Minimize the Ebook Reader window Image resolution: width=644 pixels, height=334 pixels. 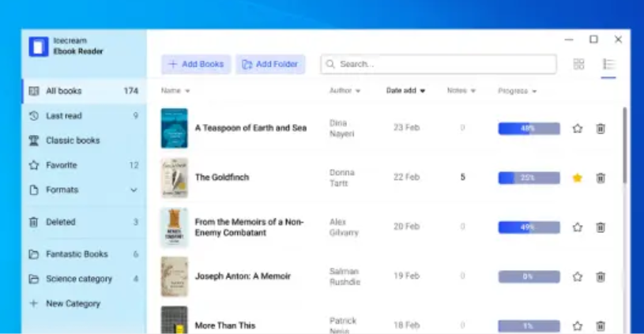click(569, 39)
